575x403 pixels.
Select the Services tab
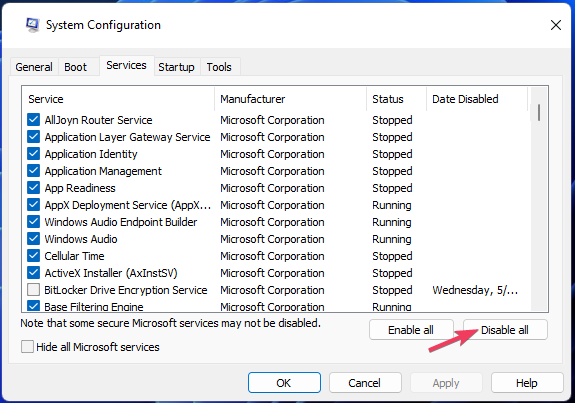127,65
